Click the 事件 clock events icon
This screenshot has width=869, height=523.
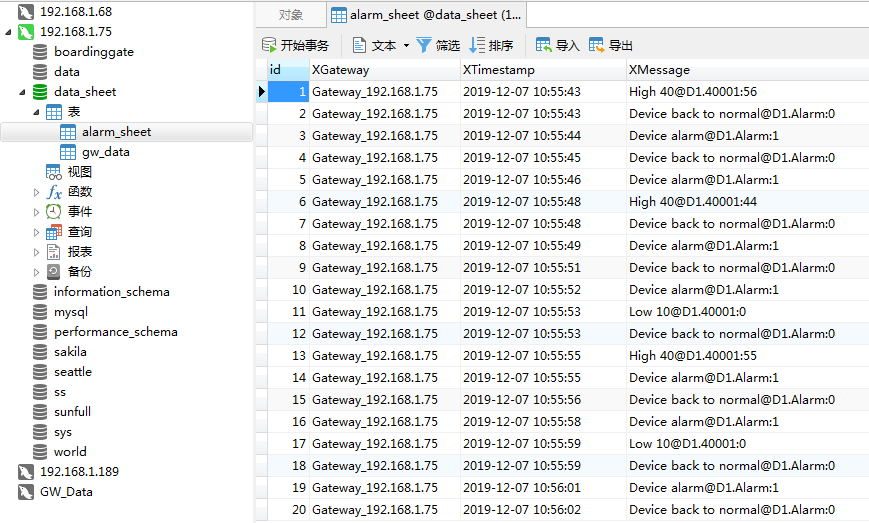click(x=54, y=212)
